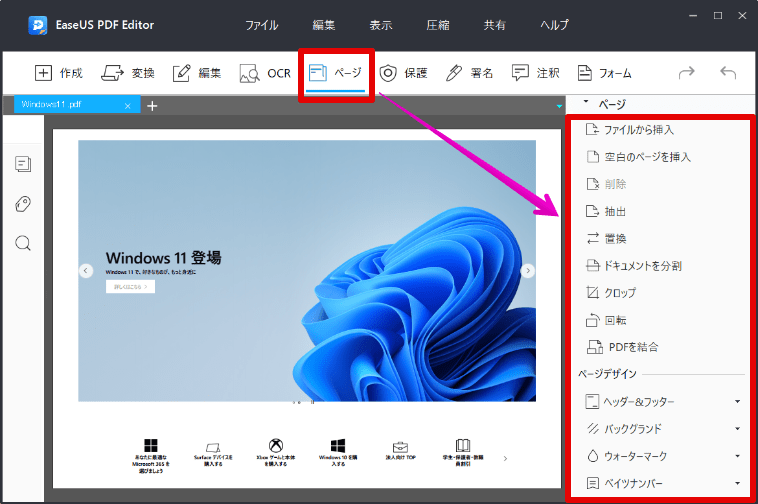758x504 pixels.
Task: Open the ヘルプ menu
Action: tap(554, 25)
